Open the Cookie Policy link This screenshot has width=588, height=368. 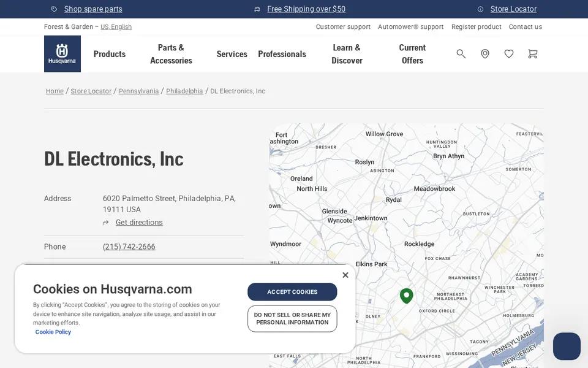pos(53,332)
